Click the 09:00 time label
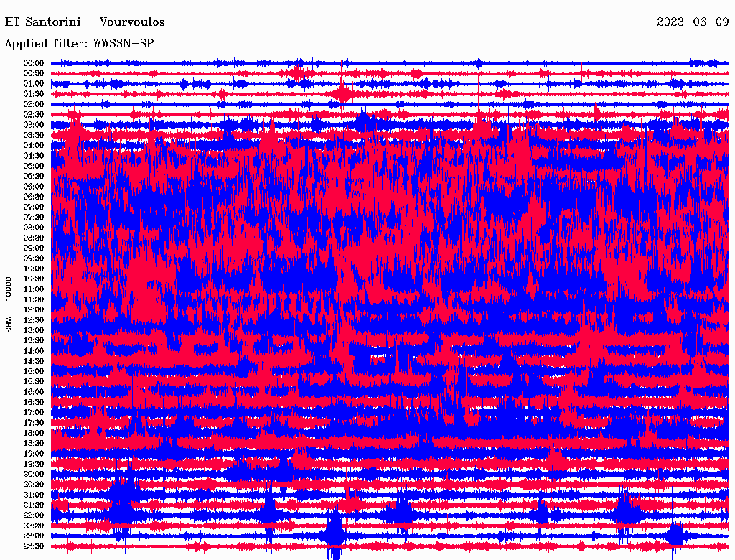The height and width of the screenshot is (560, 735). [x=34, y=248]
